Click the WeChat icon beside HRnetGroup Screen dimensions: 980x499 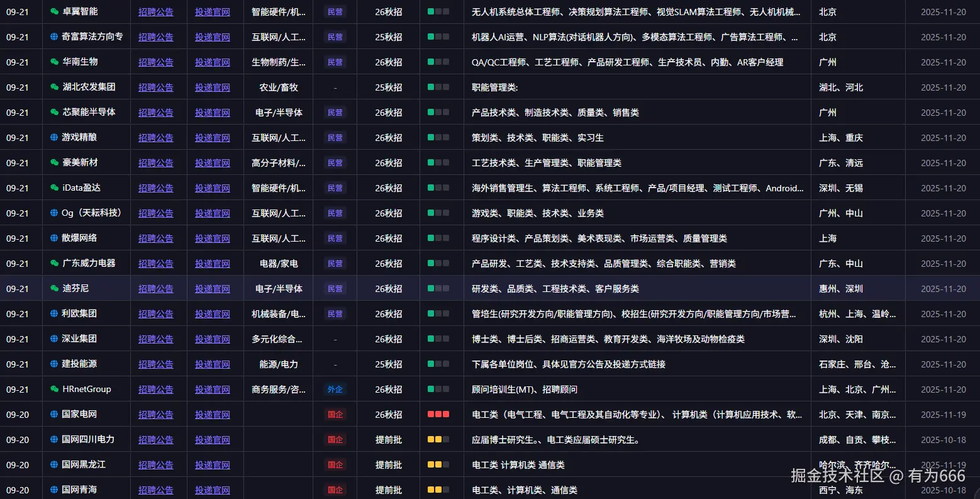click(x=55, y=389)
